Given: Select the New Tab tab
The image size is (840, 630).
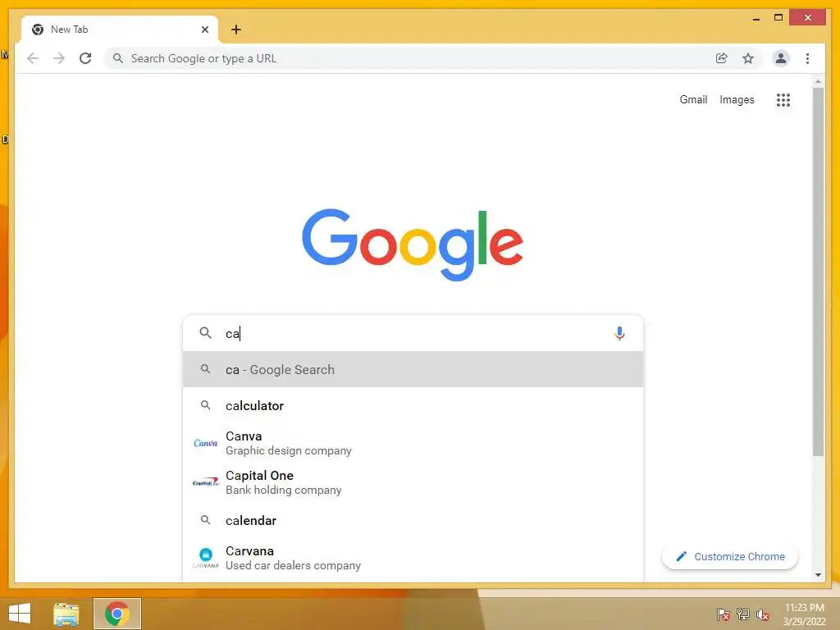Looking at the screenshot, I should [120, 30].
